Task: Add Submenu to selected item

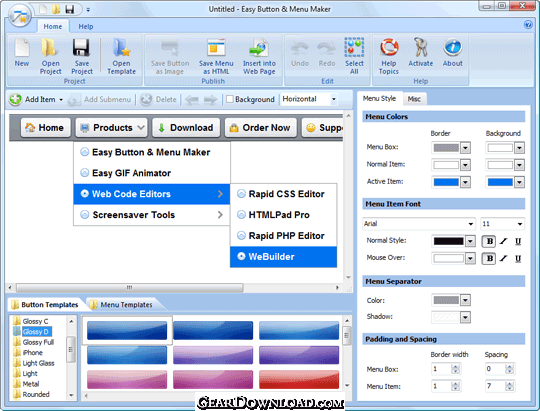Action: point(100,100)
